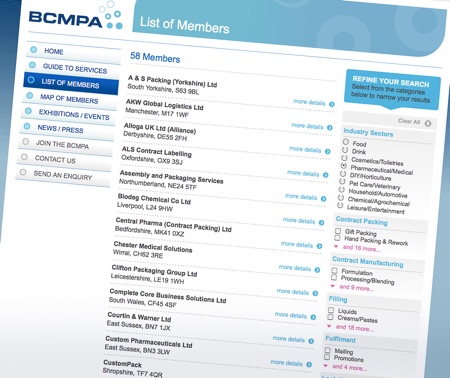The height and width of the screenshot is (378, 450).
Task: Click the 'List of Members' page title
Action: coord(184,25)
